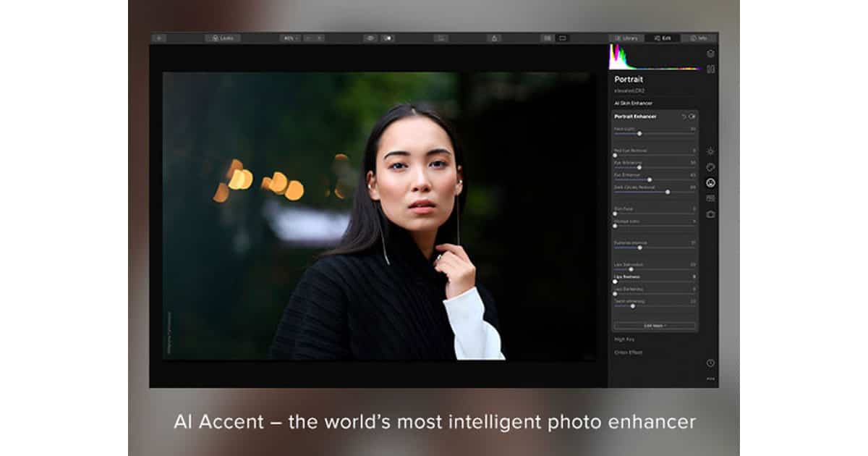Toggle the before/after compare button

pyautogui.click(x=388, y=38)
